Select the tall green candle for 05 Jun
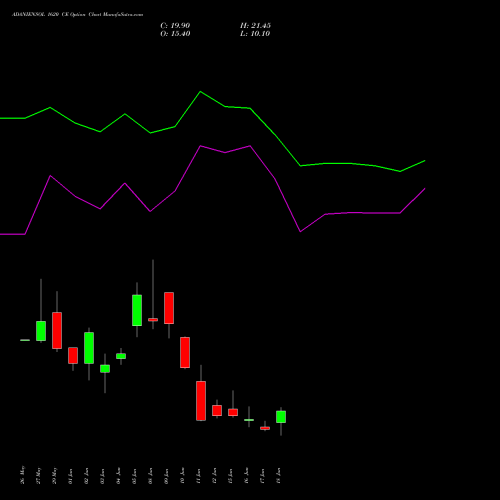The image size is (500, 500). [137, 310]
